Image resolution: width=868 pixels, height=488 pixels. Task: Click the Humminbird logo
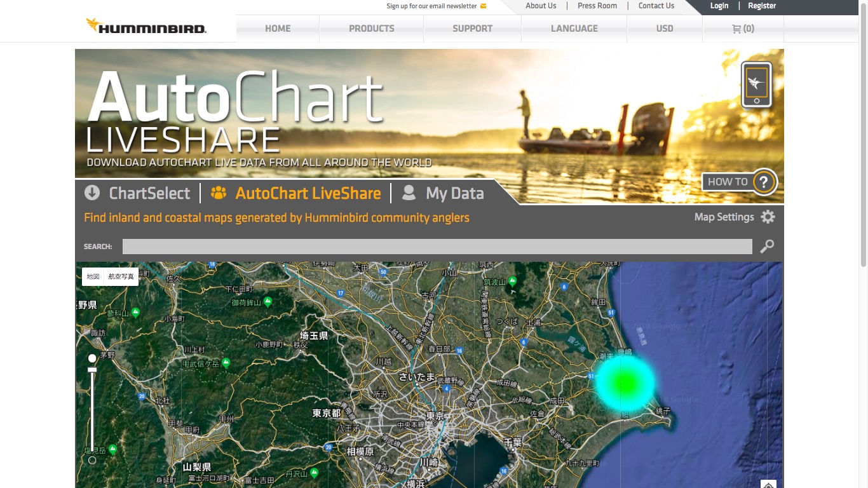(x=146, y=27)
